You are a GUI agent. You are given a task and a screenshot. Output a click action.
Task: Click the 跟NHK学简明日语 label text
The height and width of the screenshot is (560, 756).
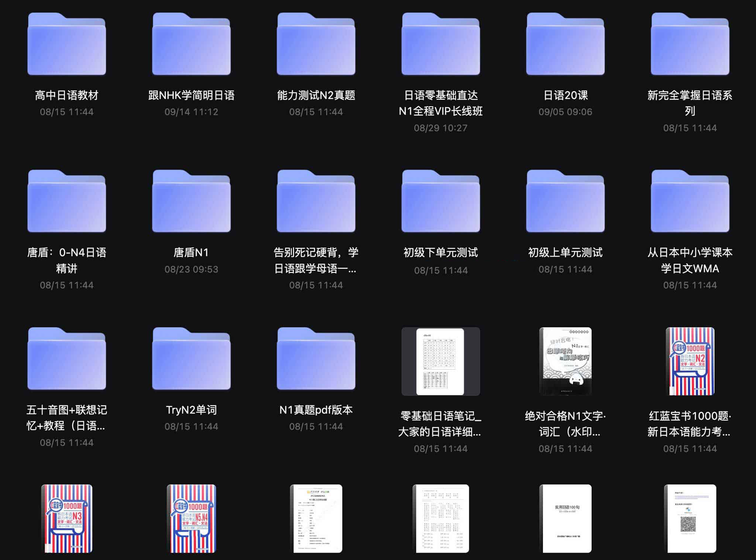(191, 96)
